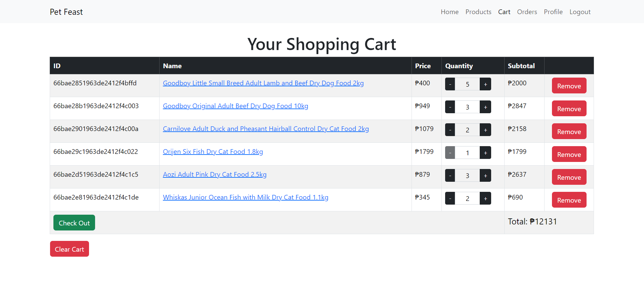Remove Aozi Adult Pink from cart
Image resolution: width=644 pixels, height=298 pixels.
coord(569,177)
